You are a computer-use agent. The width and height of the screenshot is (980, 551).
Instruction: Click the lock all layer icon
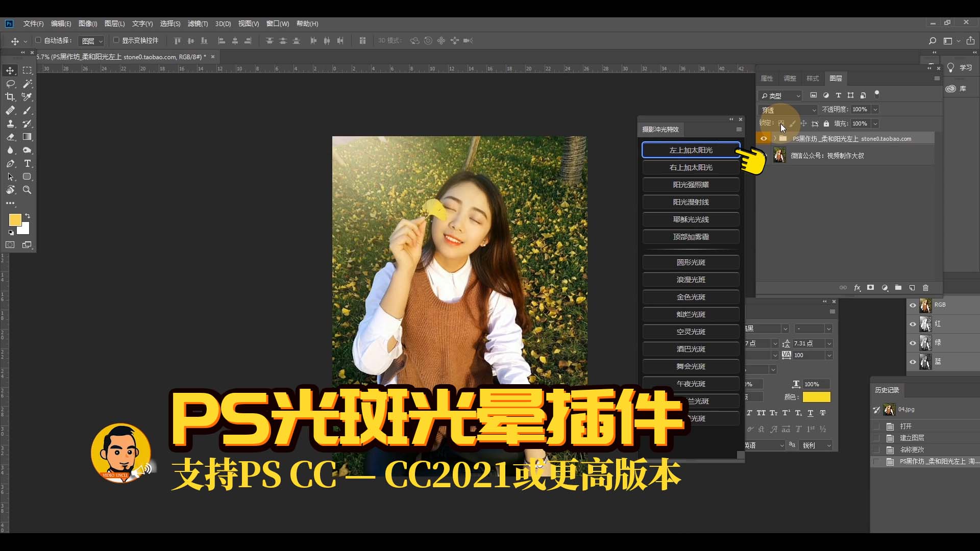click(826, 123)
